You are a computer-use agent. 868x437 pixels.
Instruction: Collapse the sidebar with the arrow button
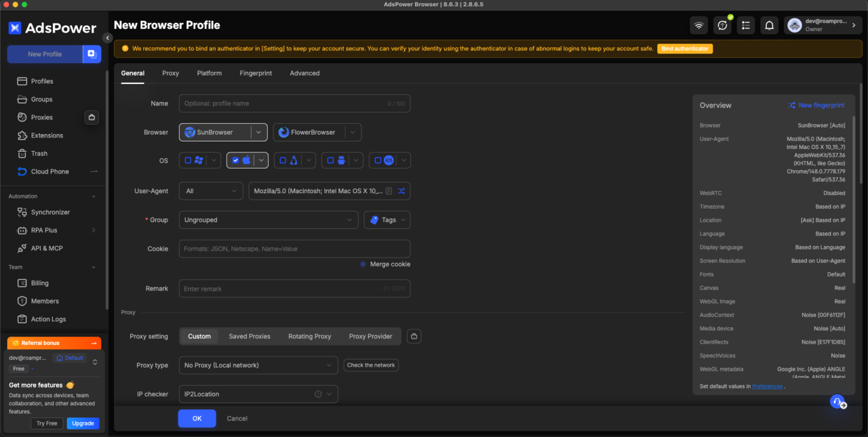pyautogui.click(x=107, y=38)
